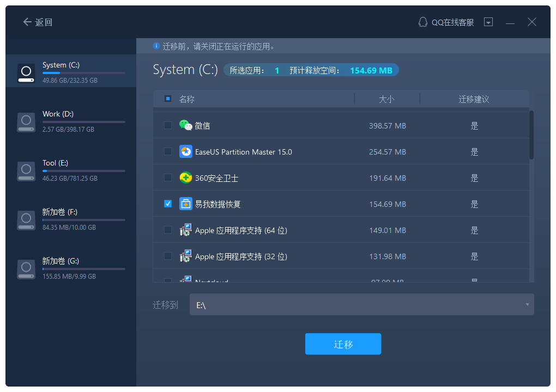Screen dimensions: 556x392
Task: Click the Nextcloud app icon
Action: tap(186, 281)
